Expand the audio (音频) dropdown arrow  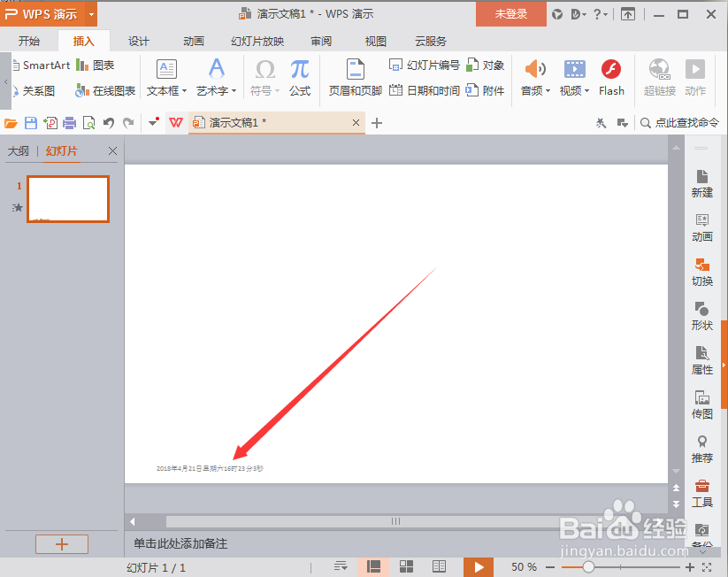click(x=548, y=91)
